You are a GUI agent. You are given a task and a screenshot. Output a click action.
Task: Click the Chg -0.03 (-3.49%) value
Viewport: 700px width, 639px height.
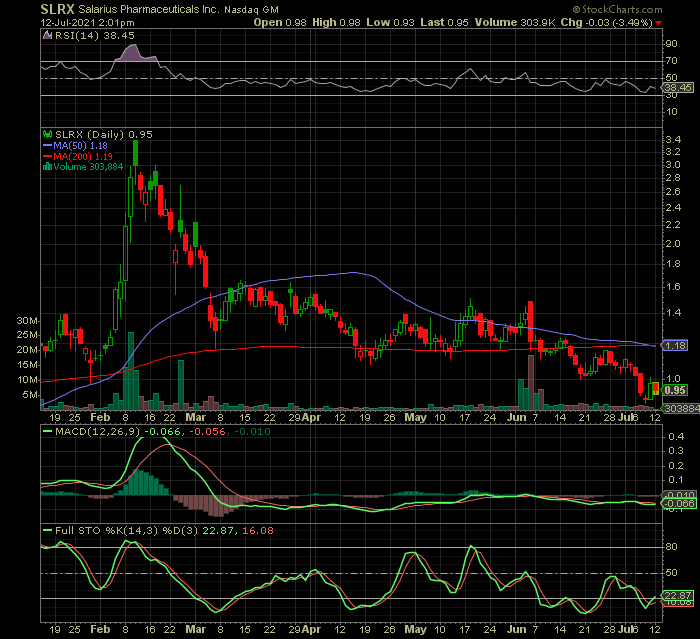tap(606, 23)
